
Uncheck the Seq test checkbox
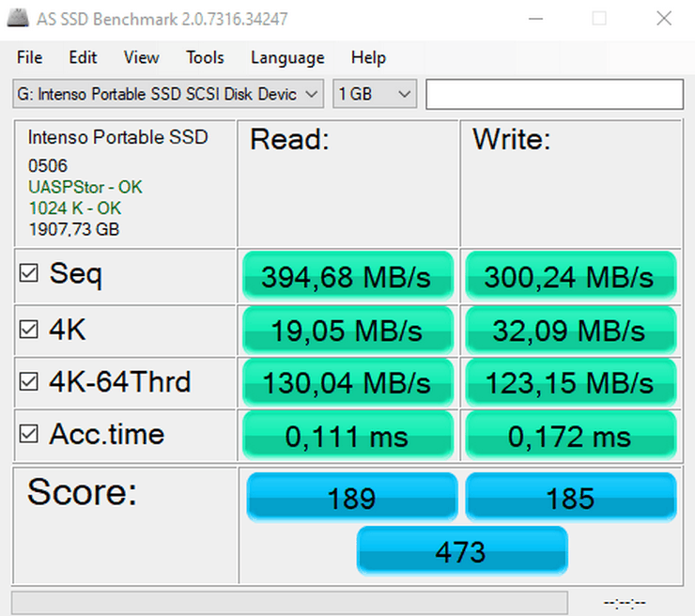tap(29, 273)
